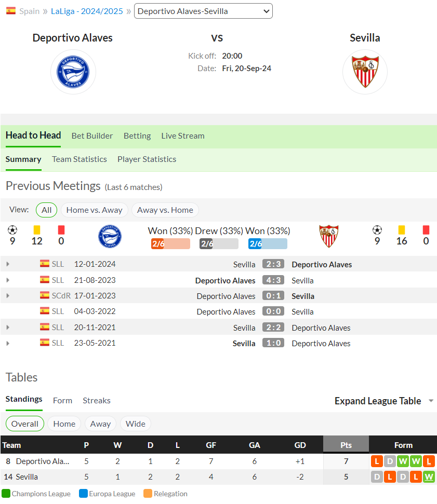Open the Live Stream tab
The image size is (437, 504).
pyautogui.click(x=183, y=135)
